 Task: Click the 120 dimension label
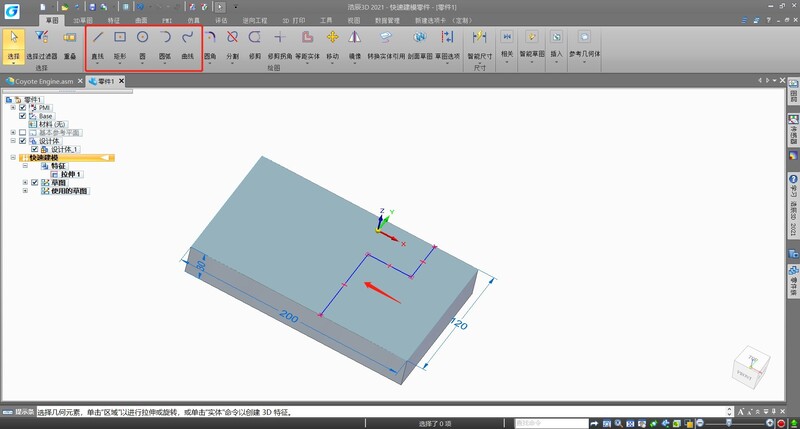coord(459,324)
